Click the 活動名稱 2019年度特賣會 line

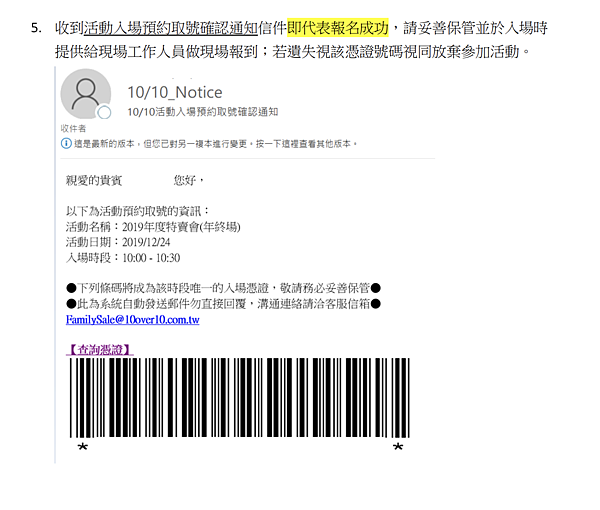(153, 227)
